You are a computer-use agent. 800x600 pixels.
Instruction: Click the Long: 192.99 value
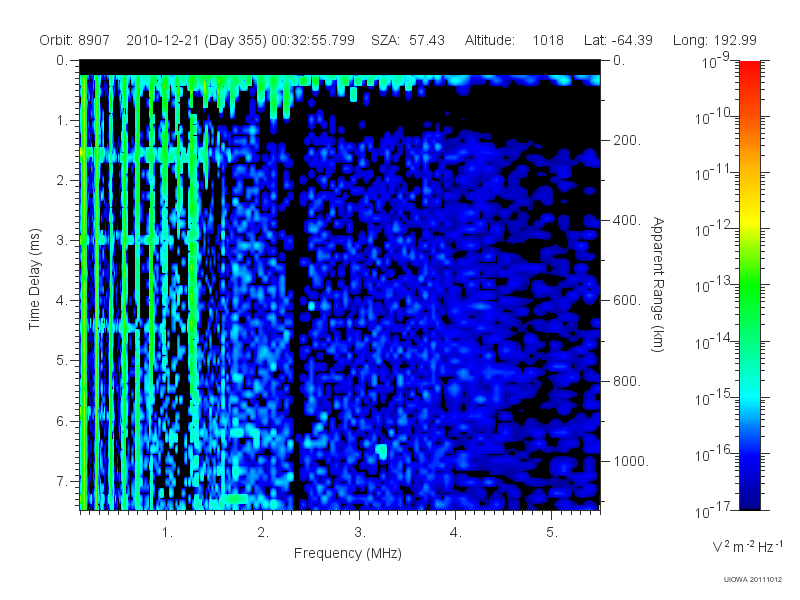pos(714,40)
